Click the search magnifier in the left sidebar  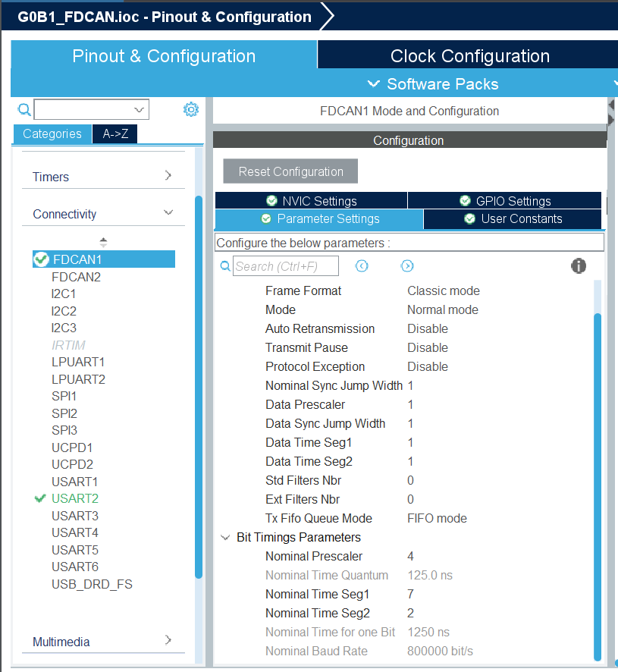click(x=24, y=109)
